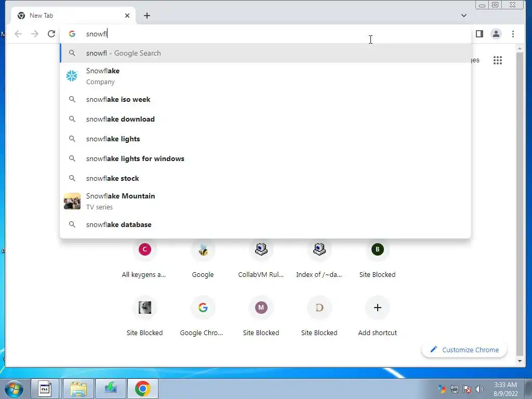Choose 'snowflake database' suggestion
The image size is (532, 399).
click(265, 224)
